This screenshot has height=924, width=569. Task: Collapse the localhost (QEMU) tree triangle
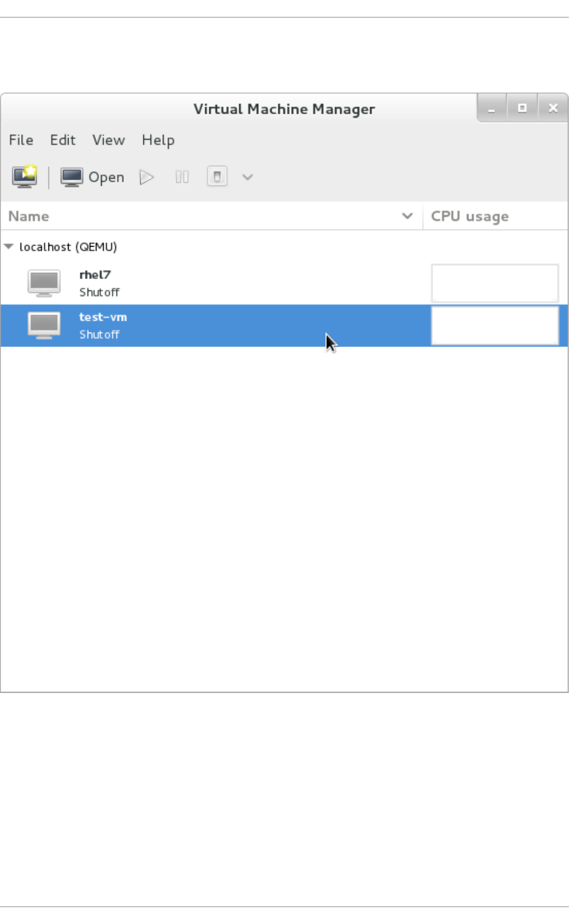pos(9,246)
